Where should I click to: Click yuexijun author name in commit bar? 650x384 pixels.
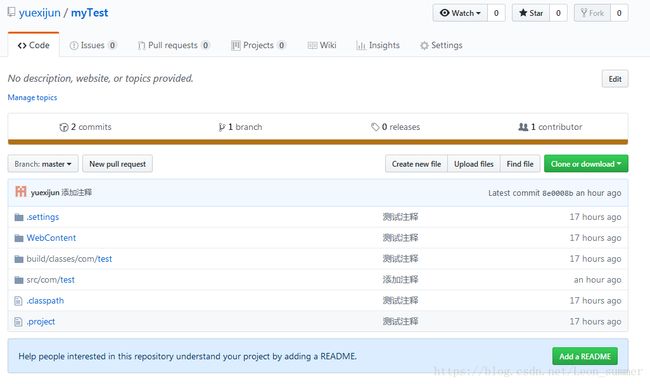point(45,192)
